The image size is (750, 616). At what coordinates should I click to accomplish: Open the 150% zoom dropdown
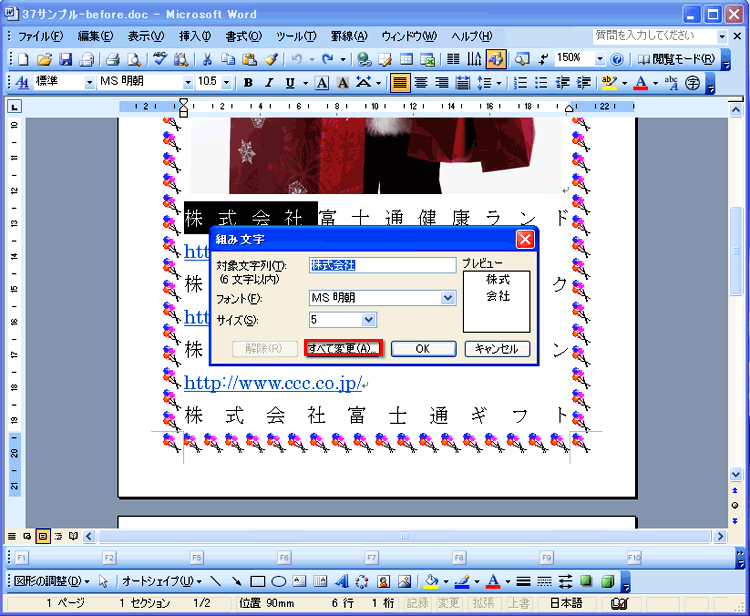(600, 59)
